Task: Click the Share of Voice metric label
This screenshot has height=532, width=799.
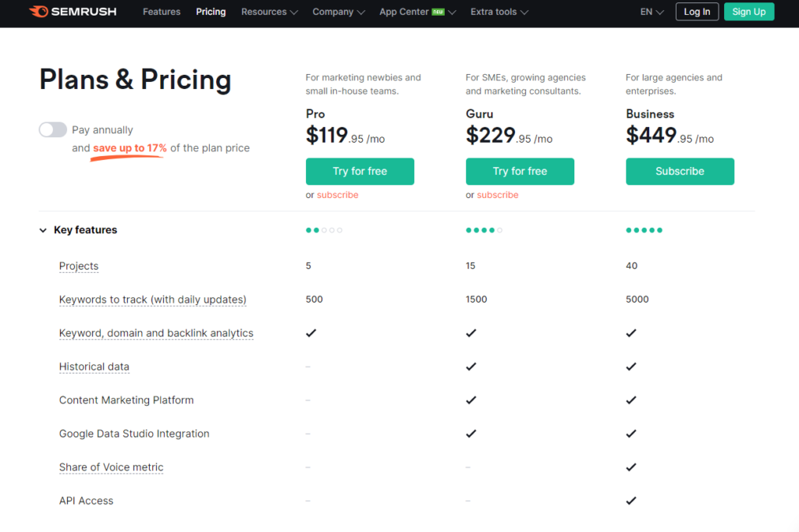Action: coord(111,467)
